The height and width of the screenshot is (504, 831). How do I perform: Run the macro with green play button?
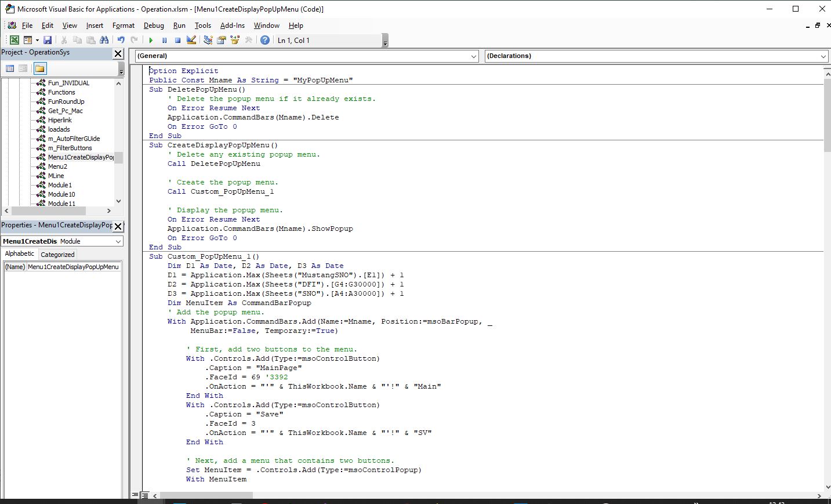(x=151, y=40)
